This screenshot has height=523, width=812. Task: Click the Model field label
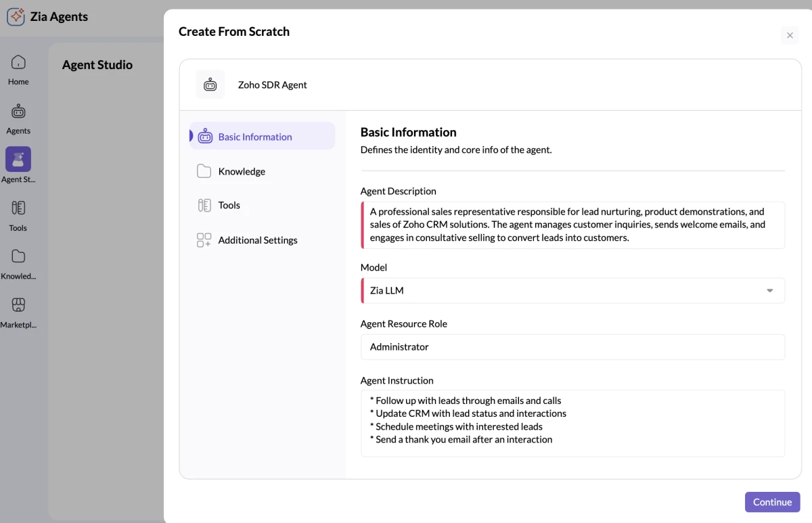click(374, 267)
